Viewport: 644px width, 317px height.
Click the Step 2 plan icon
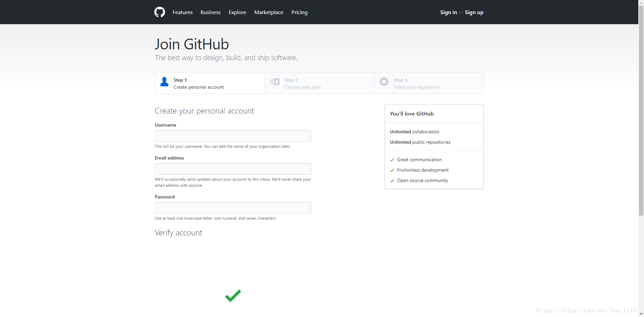point(275,82)
